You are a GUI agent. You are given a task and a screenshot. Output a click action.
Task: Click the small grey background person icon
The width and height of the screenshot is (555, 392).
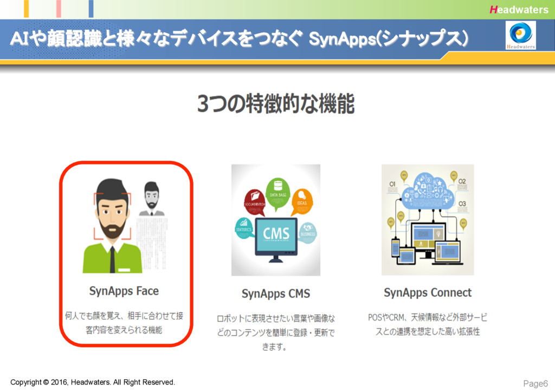pos(152,198)
